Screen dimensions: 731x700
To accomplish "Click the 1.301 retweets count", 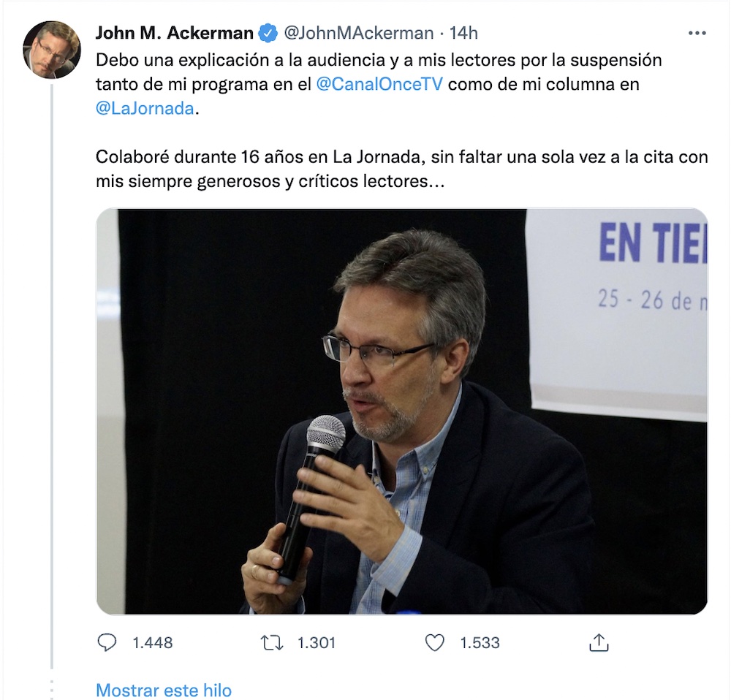I will [x=317, y=643].
